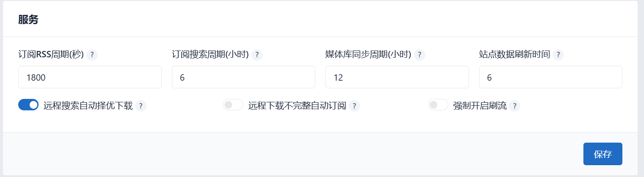Image resolution: width=644 pixels, height=177 pixels.
Task: Click the 强制开启刷流 label text
Action: click(x=480, y=106)
